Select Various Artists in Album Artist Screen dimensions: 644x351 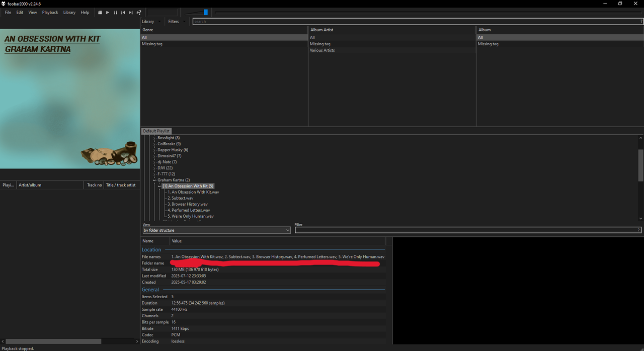coord(392,50)
